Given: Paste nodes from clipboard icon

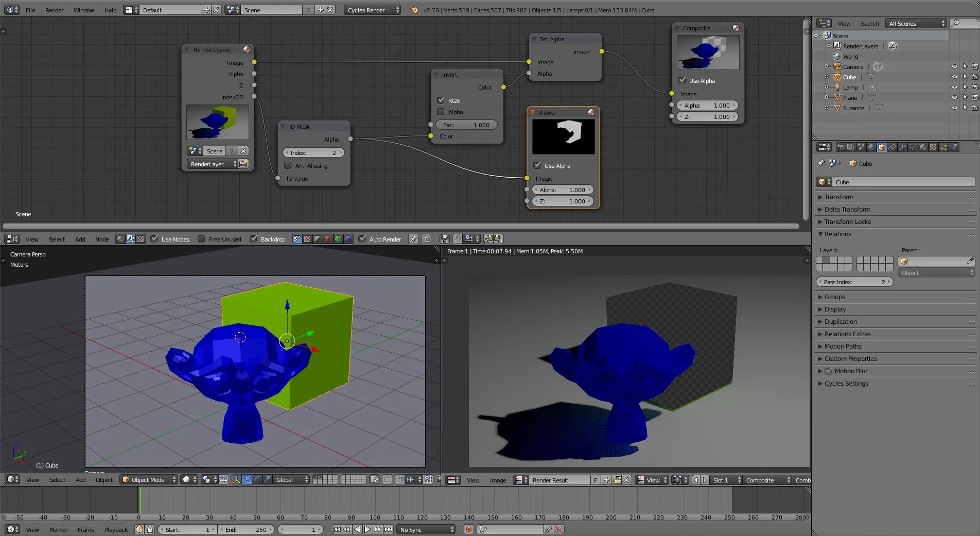Looking at the screenshot, I should 498,239.
